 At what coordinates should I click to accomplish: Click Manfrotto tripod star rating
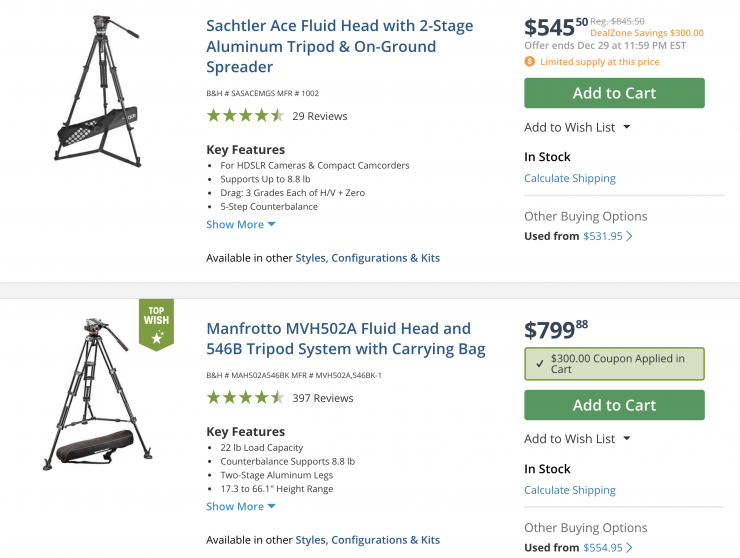pos(245,398)
